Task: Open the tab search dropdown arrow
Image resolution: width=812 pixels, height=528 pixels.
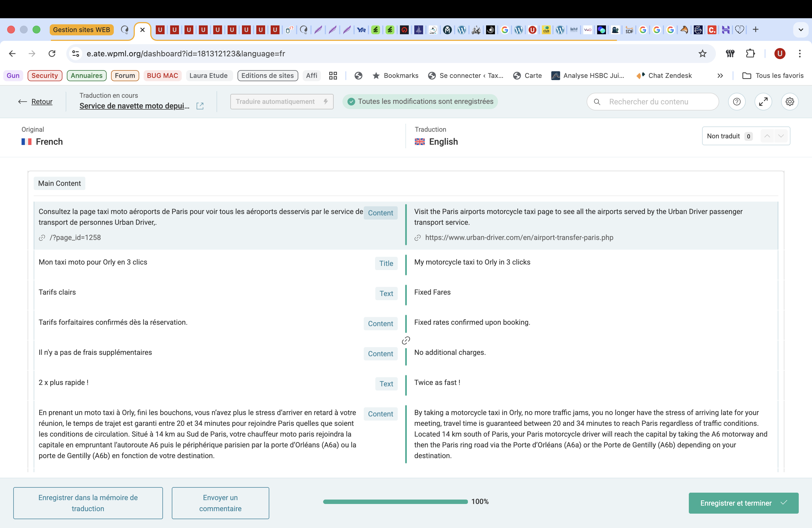Action: 801,30
